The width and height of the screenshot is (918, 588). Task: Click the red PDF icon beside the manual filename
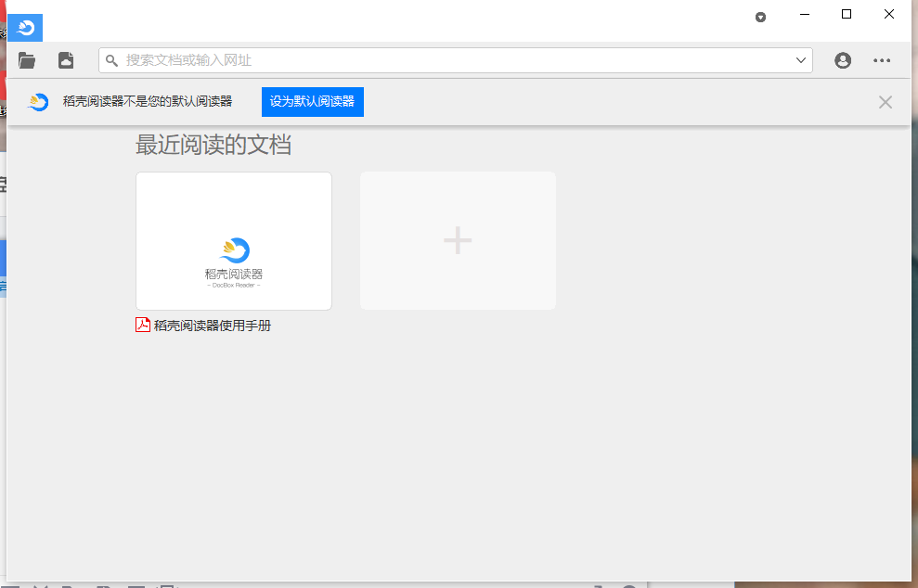pos(142,325)
